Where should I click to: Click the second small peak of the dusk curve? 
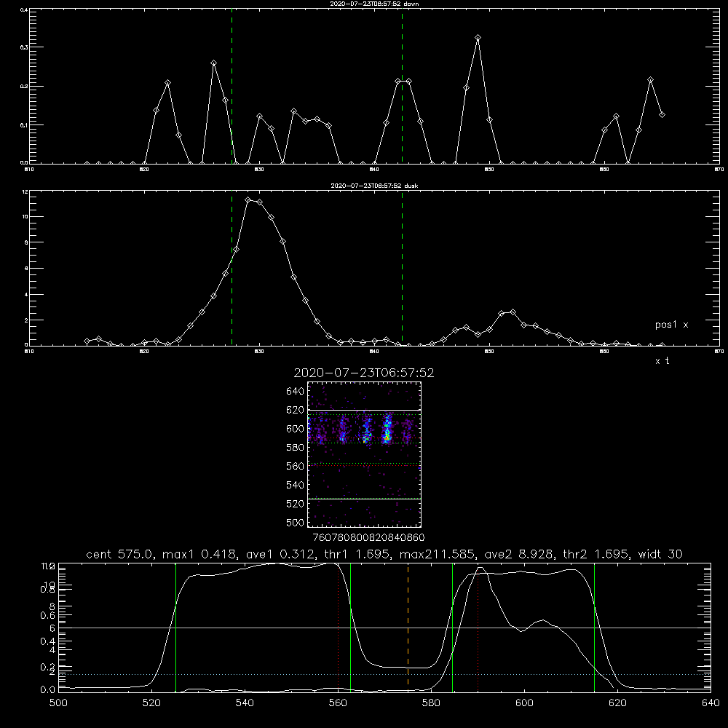click(x=513, y=312)
